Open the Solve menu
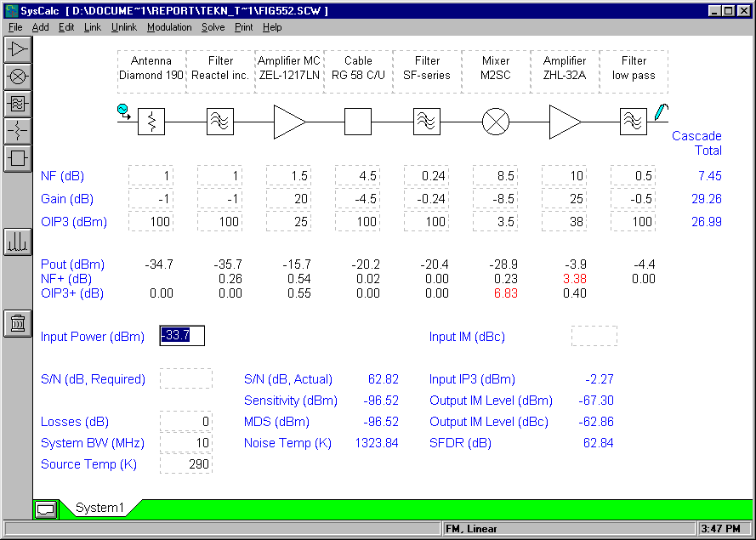 coord(213,27)
